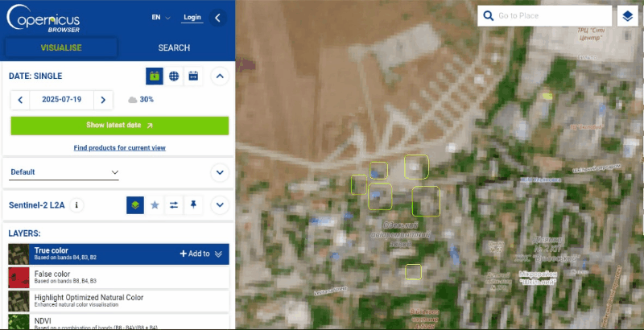This screenshot has width=644, height=330.
Task: Expand True color layer details double chevron
Action: (218, 254)
